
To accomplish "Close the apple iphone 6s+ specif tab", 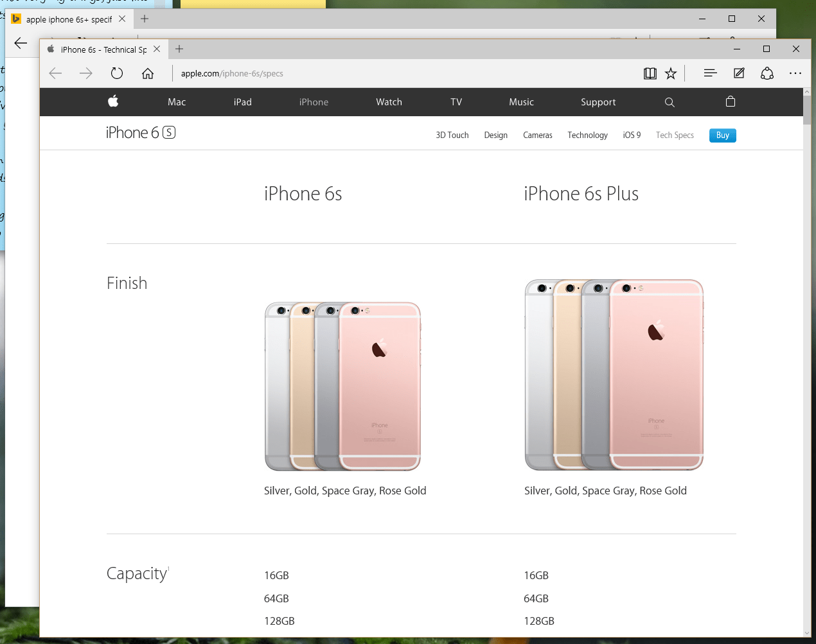I will (x=122, y=19).
